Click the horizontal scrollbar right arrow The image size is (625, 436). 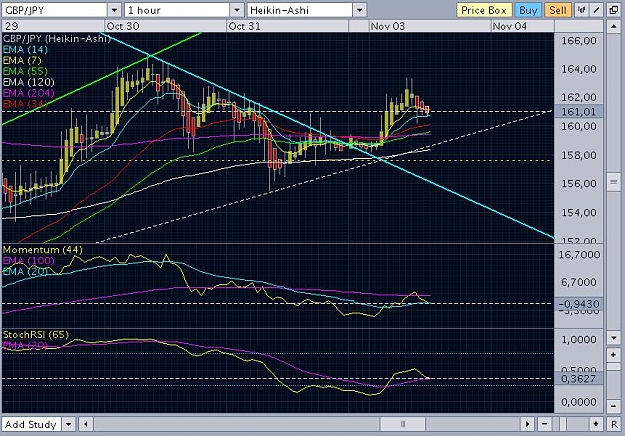pos(527,424)
